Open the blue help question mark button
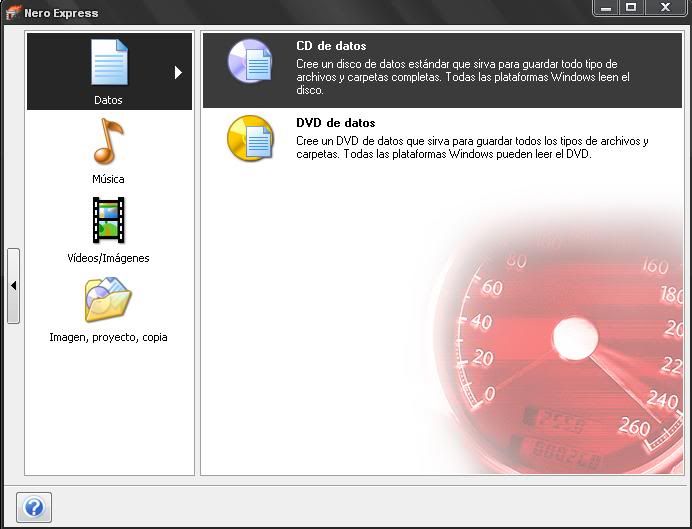 pos(34,507)
